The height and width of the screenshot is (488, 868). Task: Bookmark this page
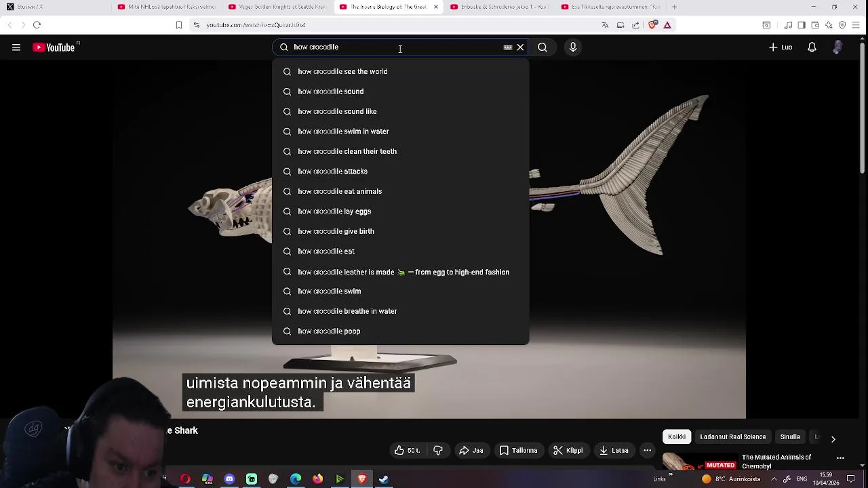click(x=179, y=25)
